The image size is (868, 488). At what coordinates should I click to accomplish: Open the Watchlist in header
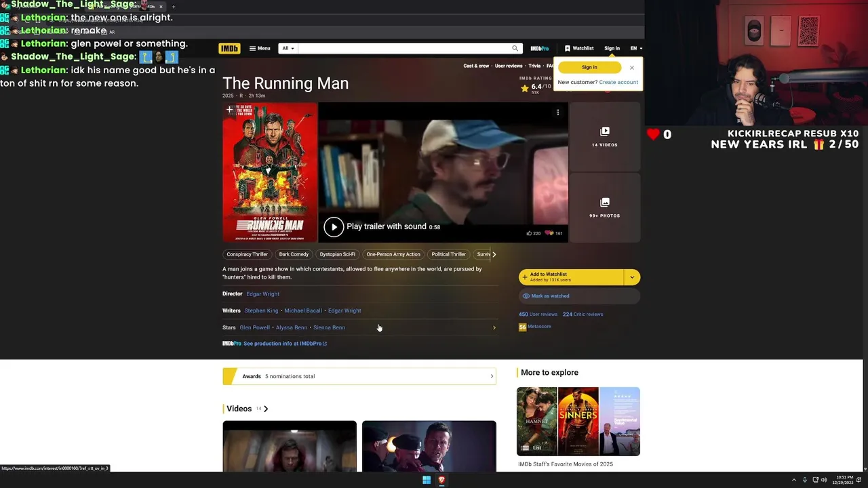click(579, 48)
